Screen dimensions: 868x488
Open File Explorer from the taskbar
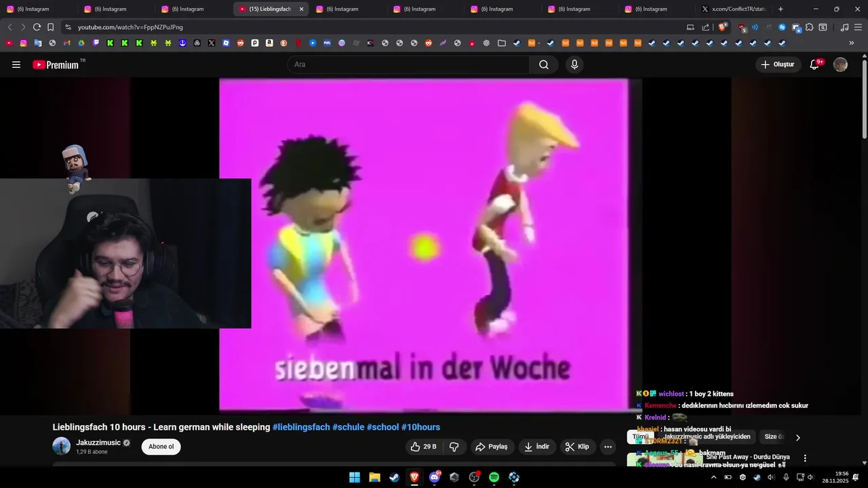(x=374, y=477)
